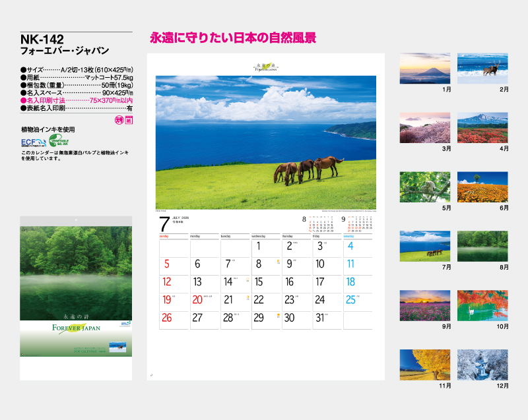Click the green Vegetable Oil Ink logo
Image resolution: width=528 pixels, height=420 pixels.
click(x=59, y=140)
